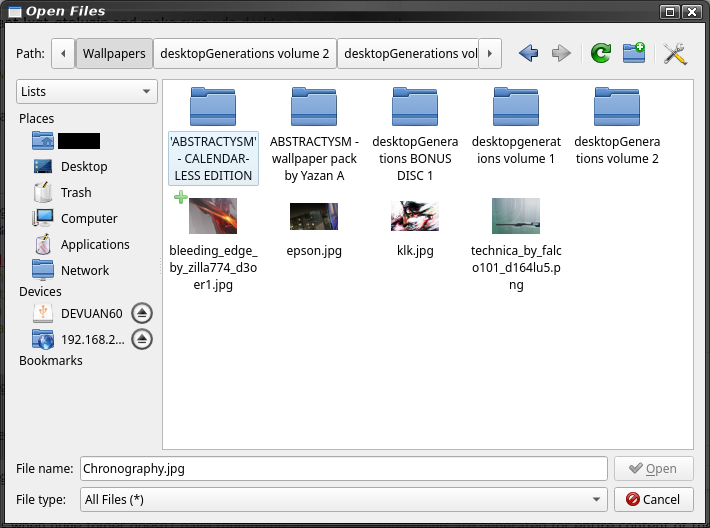The width and height of the screenshot is (710, 528).
Task: Click Wallpapers path segment
Action: [114, 53]
